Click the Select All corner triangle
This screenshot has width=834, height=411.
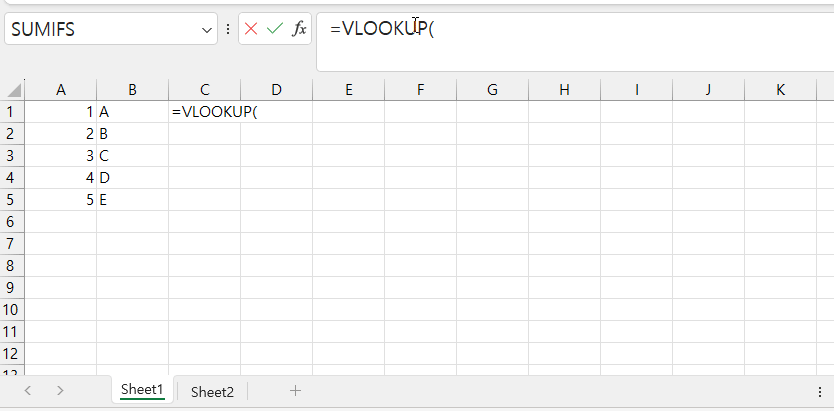[12, 90]
